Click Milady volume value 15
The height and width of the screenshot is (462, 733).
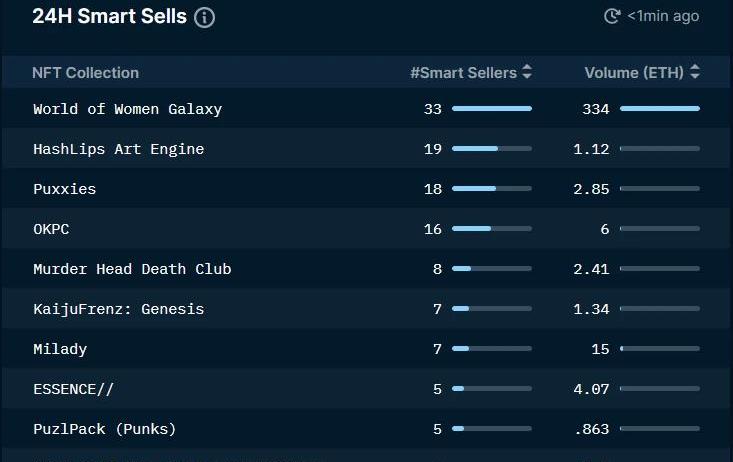600,349
